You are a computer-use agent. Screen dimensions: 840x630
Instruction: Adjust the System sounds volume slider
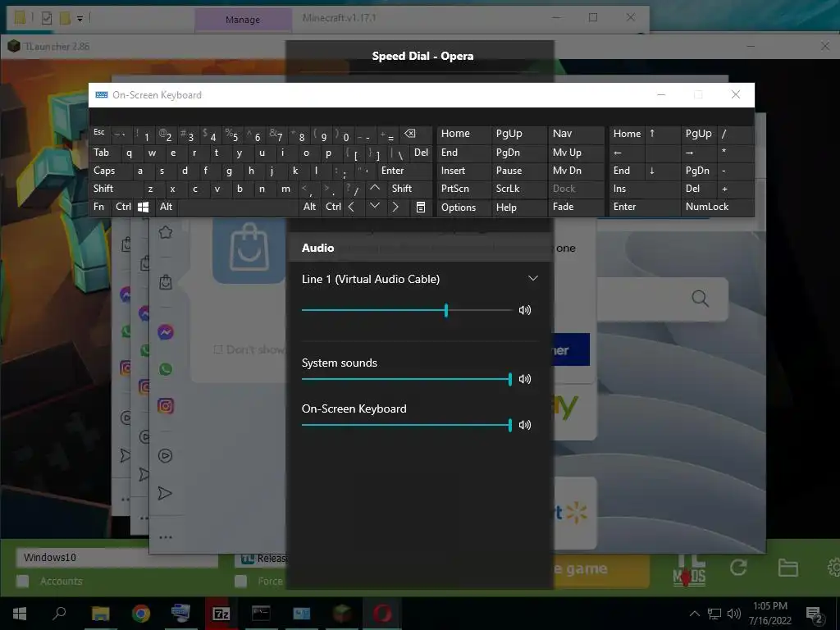pos(407,379)
